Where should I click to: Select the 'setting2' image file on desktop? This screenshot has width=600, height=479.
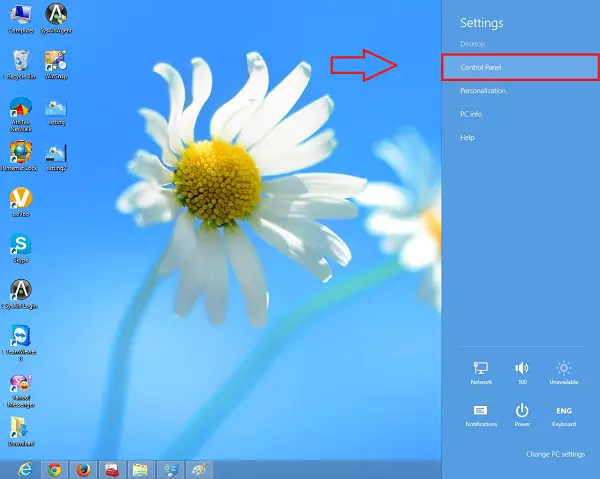[56, 157]
